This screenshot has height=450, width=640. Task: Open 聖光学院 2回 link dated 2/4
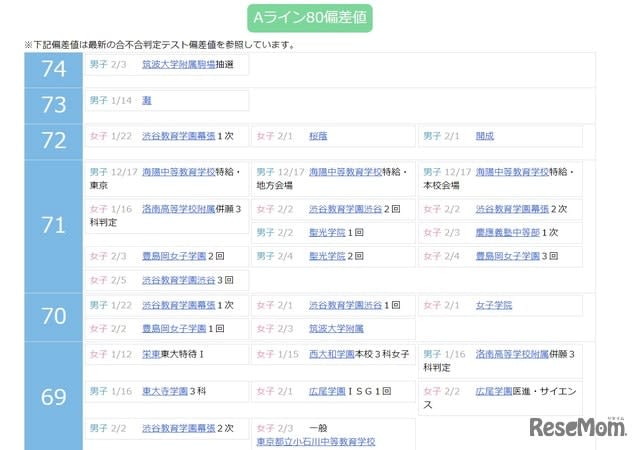coord(327,256)
